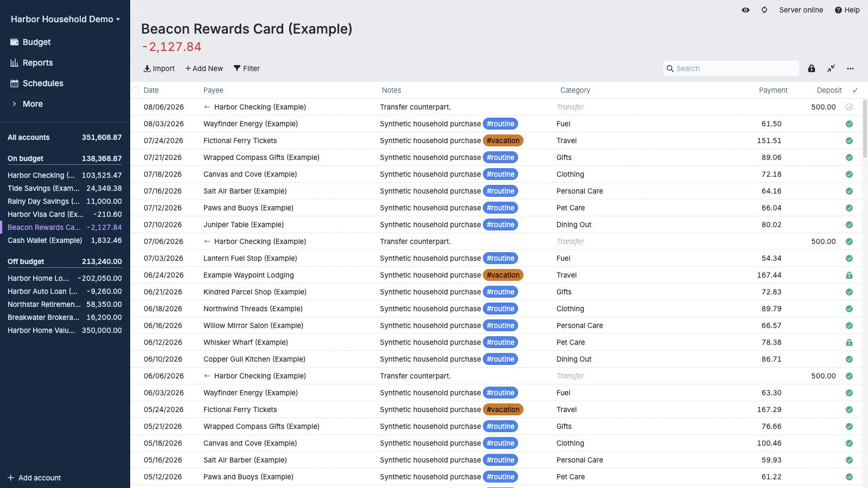
Task: Open Tide Savings account
Action: coord(65,188)
